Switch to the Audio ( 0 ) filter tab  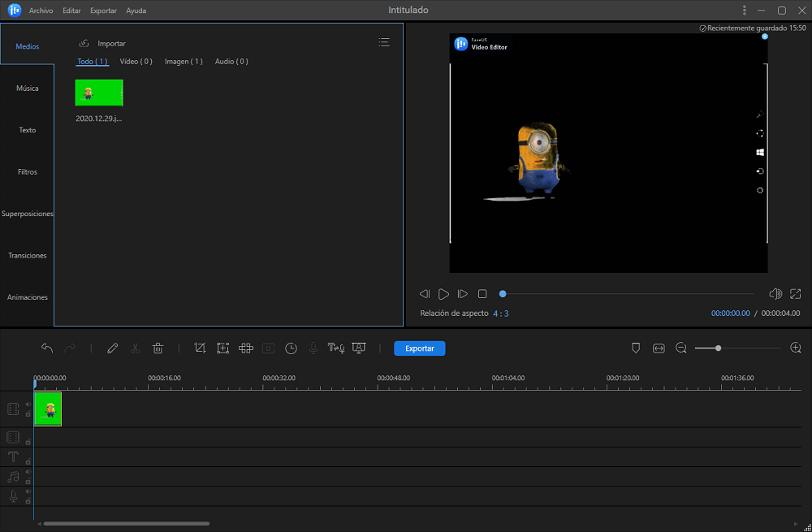coord(231,61)
